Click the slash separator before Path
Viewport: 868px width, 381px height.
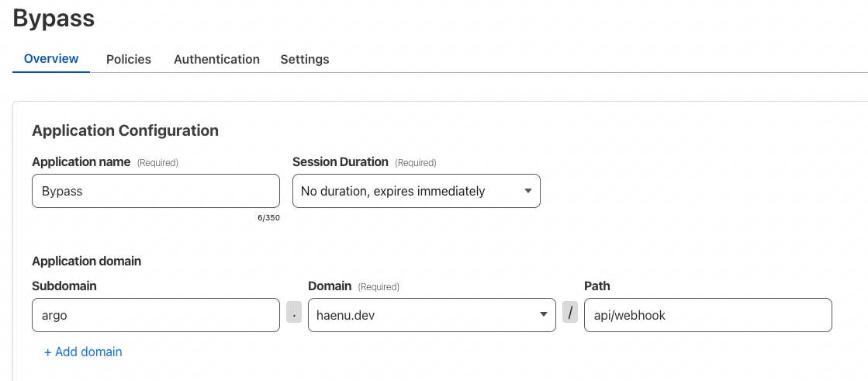pos(570,313)
